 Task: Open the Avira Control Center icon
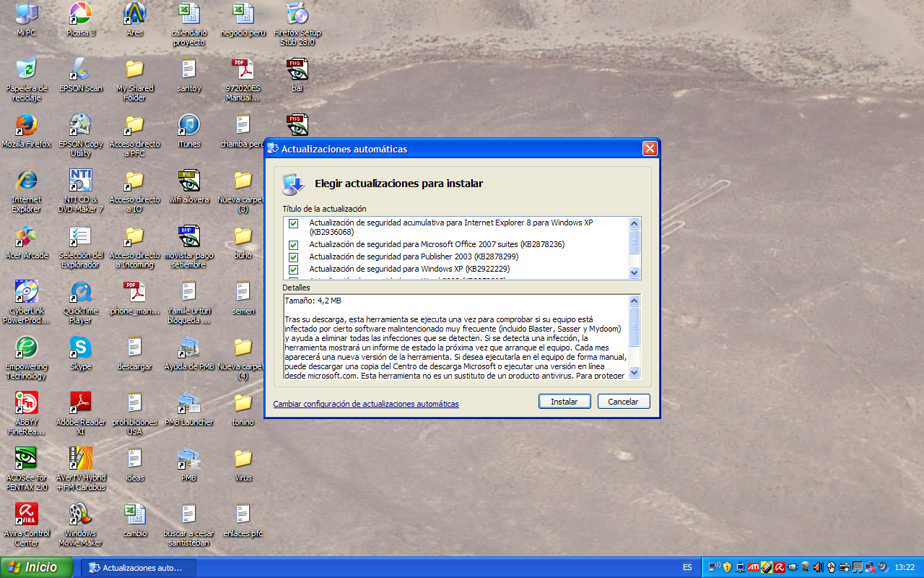pyautogui.click(x=26, y=514)
